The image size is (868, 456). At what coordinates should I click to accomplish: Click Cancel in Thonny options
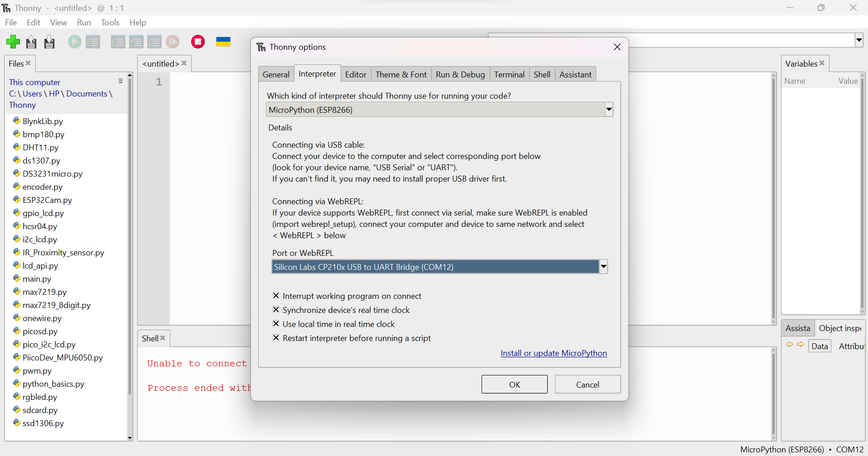(x=588, y=384)
